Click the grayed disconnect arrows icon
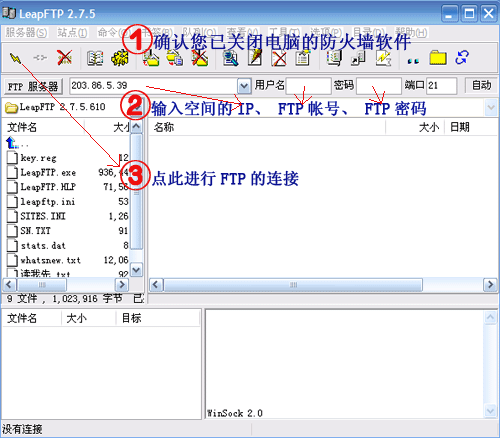 click(x=40, y=58)
